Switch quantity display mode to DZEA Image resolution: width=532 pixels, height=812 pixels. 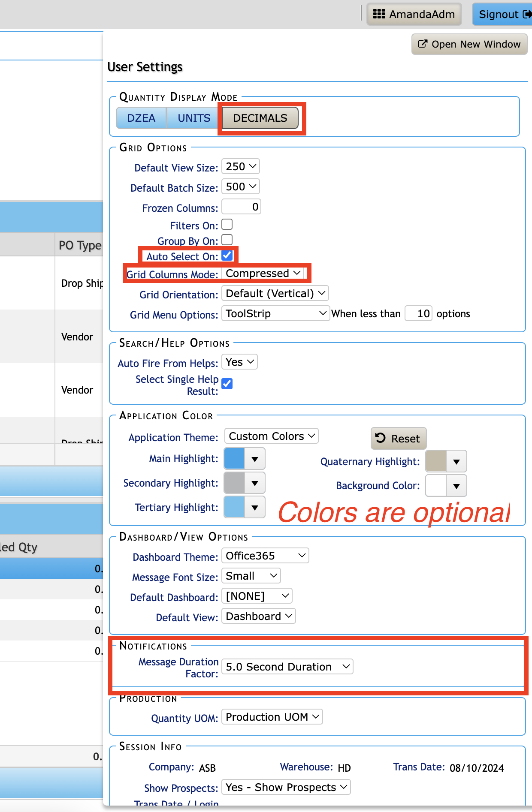pos(141,118)
